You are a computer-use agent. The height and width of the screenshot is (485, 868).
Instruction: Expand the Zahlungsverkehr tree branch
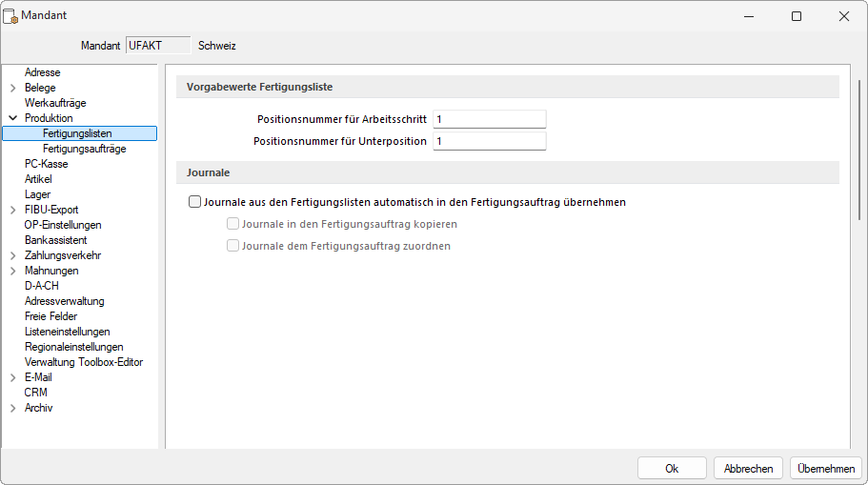pos(12,255)
